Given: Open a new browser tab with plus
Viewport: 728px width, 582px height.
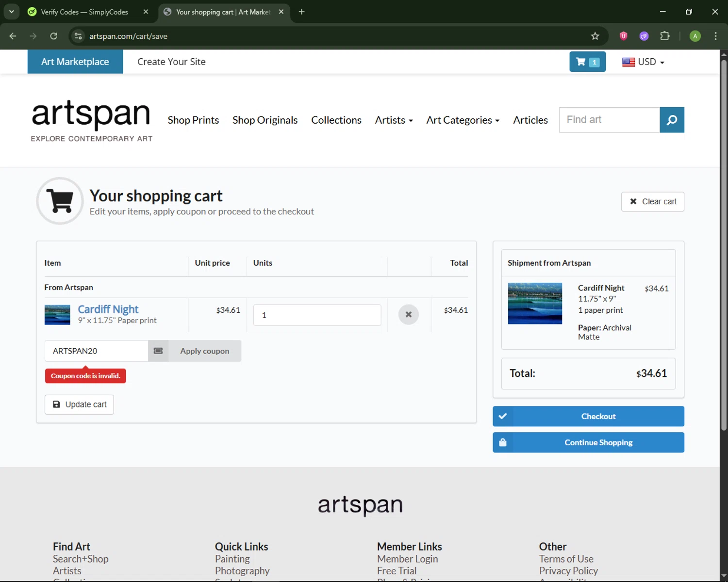Looking at the screenshot, I should pyautogui.click(x=301, y=12).
